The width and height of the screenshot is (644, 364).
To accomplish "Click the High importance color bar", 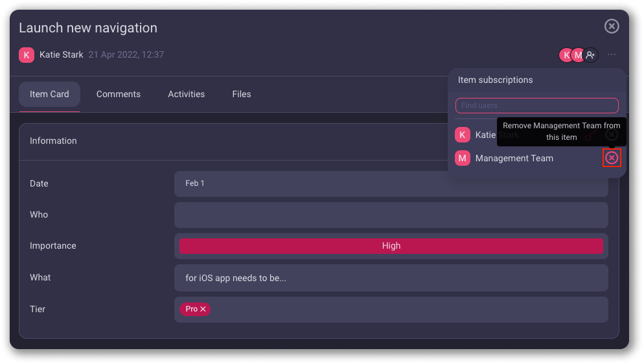I will point(391,246).
